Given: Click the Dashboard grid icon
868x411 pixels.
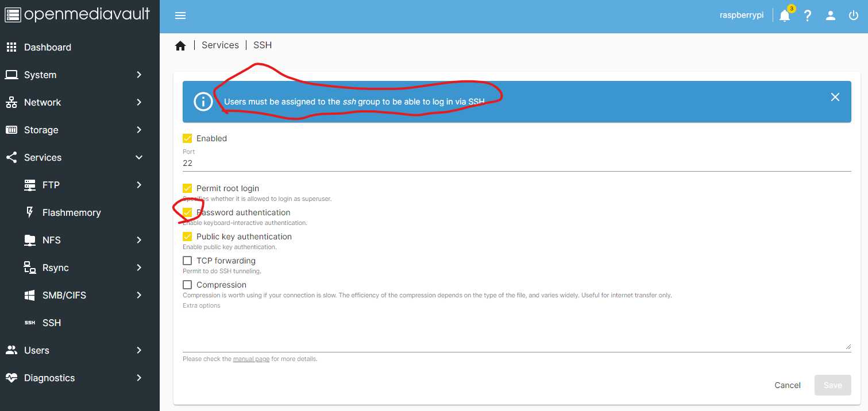Looking at the screenshot, I should (x=11, y=47).
